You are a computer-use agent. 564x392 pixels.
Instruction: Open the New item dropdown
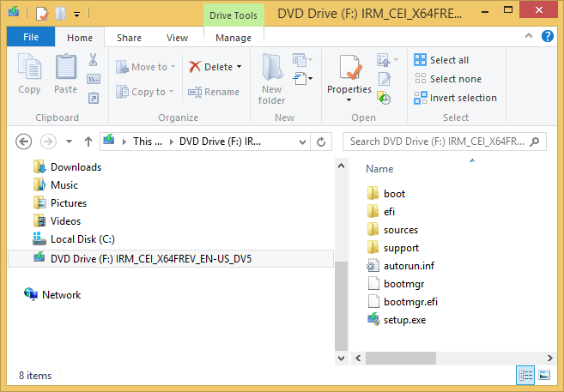click(x=302, y=60)
